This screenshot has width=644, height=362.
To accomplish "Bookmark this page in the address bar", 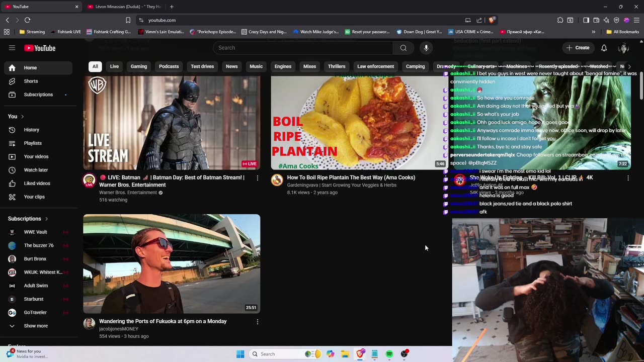I will [x=128, y=20].
